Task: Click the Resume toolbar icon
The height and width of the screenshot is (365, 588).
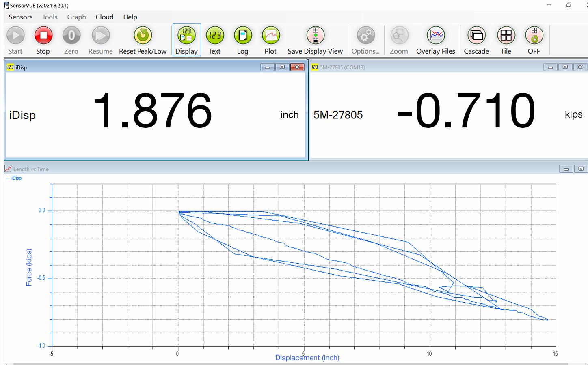Action: [x=100, y=36]
